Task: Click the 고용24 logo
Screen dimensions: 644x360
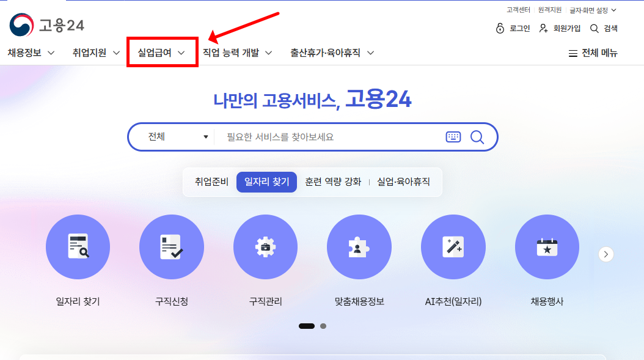Action: (x=47, y=25)
